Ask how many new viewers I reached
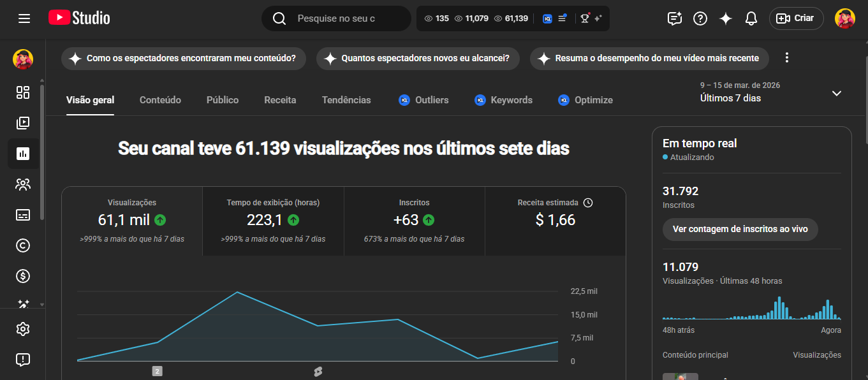The height and width of the screenshot is (380, 868). 418,59
